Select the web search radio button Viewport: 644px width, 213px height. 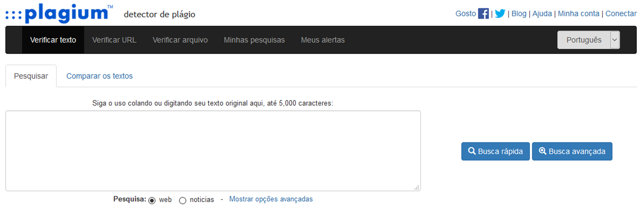tap(152, 200)
